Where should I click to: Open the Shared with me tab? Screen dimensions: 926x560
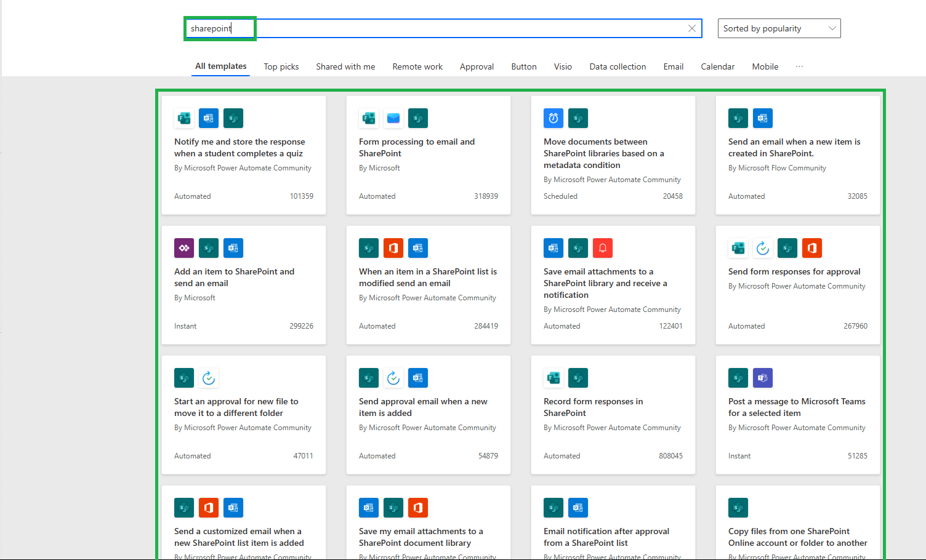[x=345, y=66]
